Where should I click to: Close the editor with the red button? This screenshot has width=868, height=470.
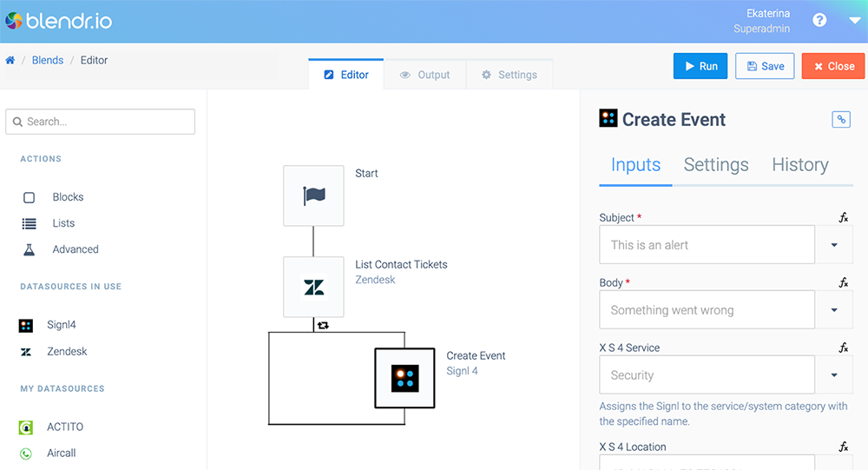[833, 66]
